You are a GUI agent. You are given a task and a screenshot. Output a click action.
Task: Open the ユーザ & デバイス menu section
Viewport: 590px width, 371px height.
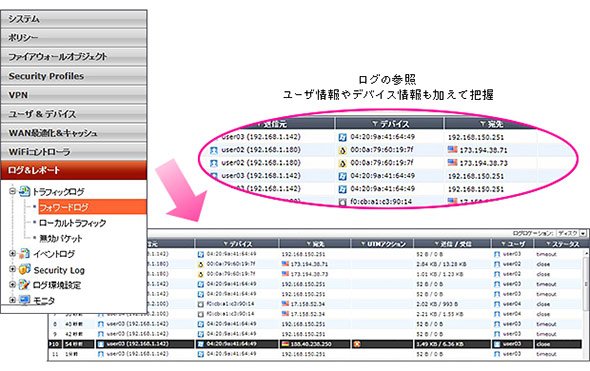(x=74, y=114)
